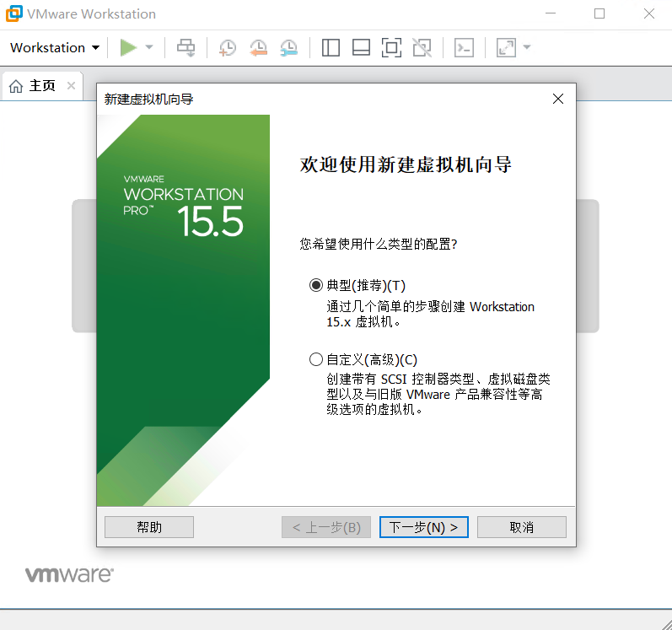
Task: Toggle the thumbnail bar bottom panel icon
Action: pos(361,47)
